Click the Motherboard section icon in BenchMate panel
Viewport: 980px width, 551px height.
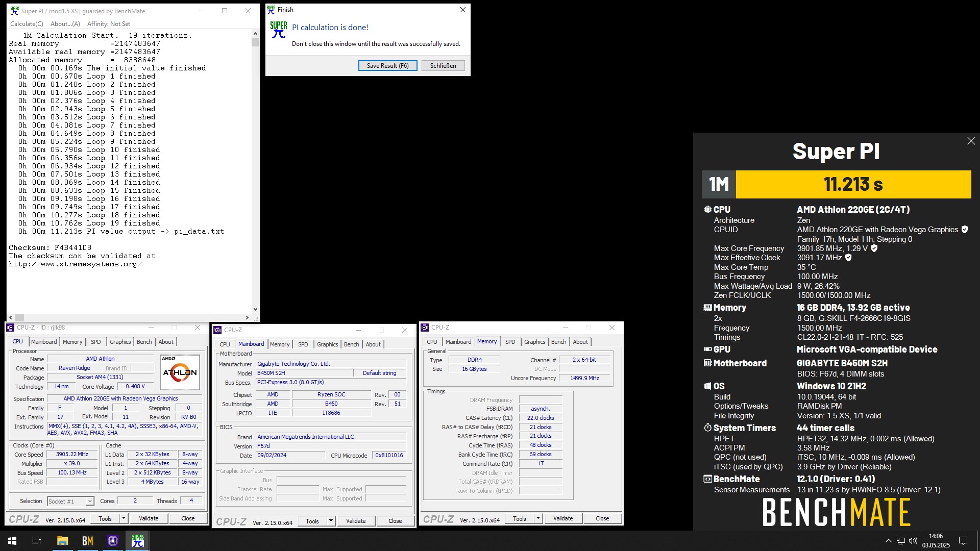[707, 363]
